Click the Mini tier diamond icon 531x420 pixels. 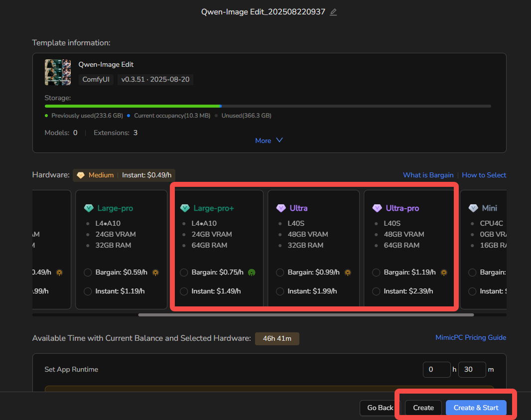(x=473, y=208)
